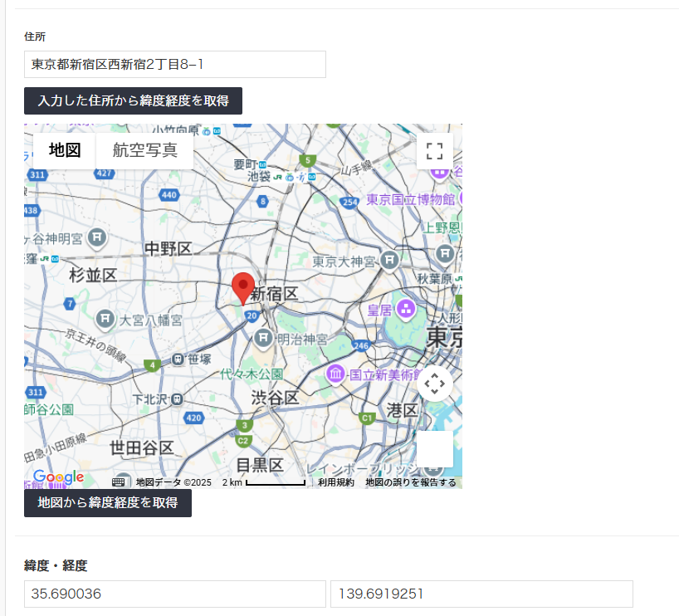Select the 明治神宮 shrine icon
Screen dimensions: 679x616
(x=262, y=339)
